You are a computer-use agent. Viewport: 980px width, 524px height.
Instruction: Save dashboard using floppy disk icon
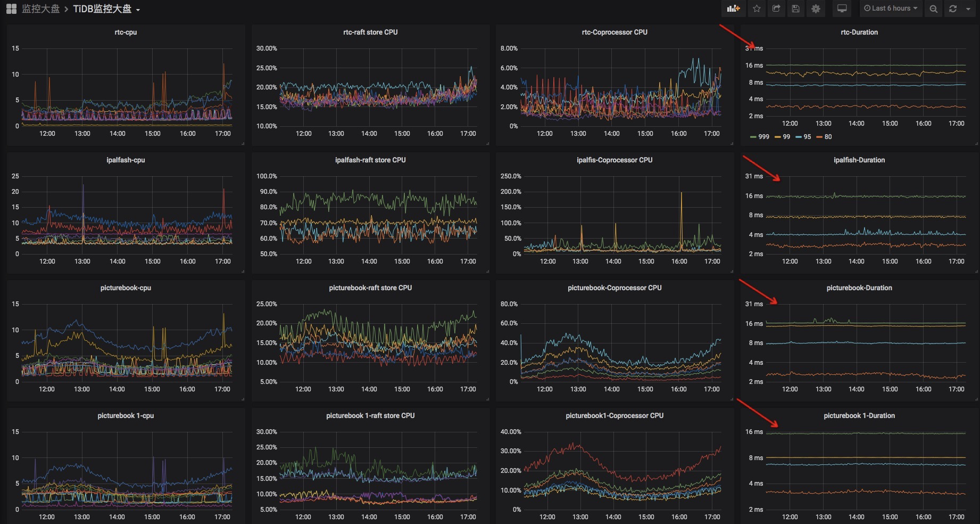click(x=796, y=9)
